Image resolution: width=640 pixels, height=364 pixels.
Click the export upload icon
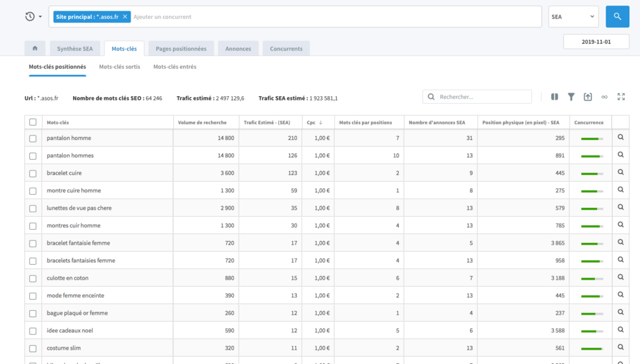pos(587,97)
